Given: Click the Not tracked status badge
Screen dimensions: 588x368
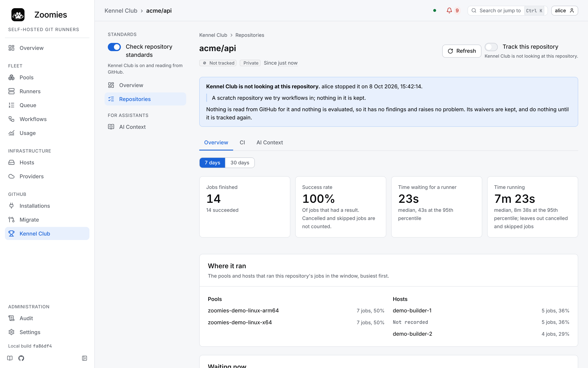Looking at the screenshot, I should (x=218, y=63).
